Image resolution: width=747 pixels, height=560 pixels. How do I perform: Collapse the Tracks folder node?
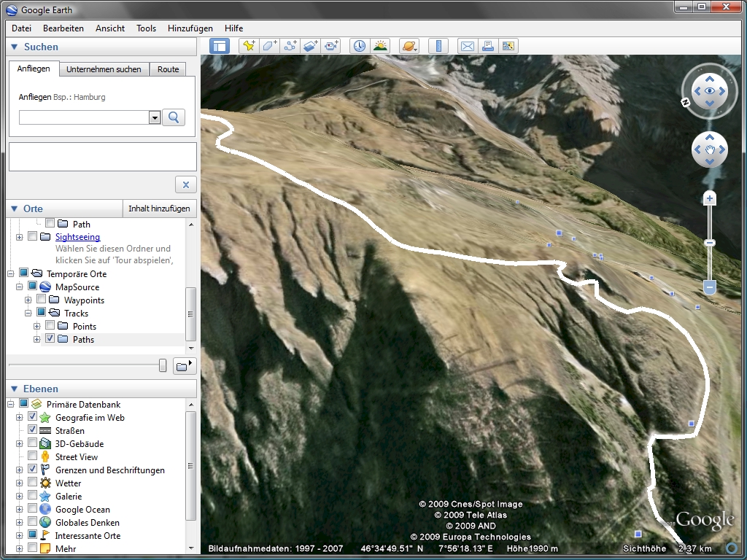(x=28, y=314)
